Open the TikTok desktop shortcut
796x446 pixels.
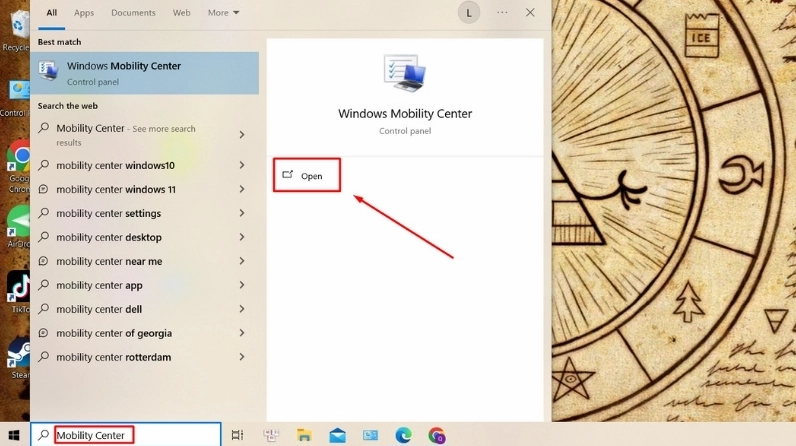[18, 292]
